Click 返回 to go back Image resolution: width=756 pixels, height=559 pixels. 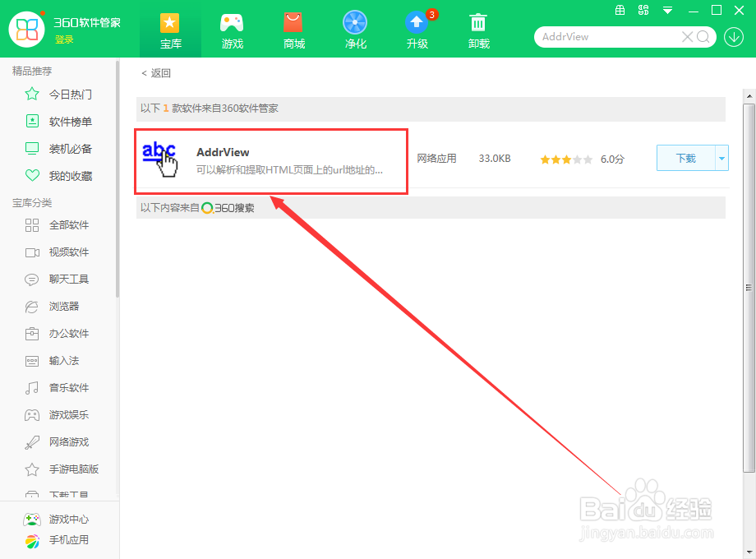coord(156,73)
